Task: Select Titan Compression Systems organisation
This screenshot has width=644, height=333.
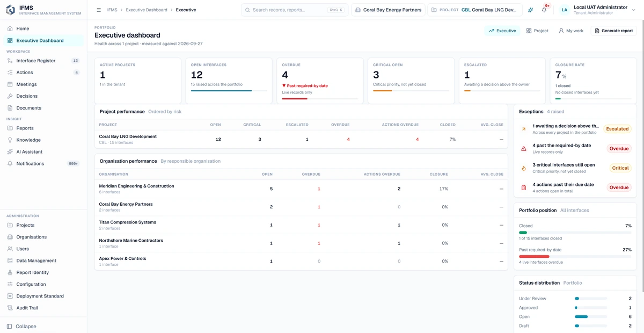Action: 301,225
